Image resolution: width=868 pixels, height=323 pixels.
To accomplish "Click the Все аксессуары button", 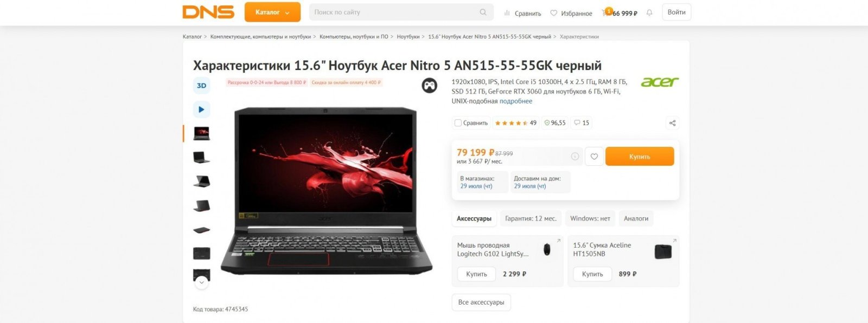I will [x=481, y=302].
